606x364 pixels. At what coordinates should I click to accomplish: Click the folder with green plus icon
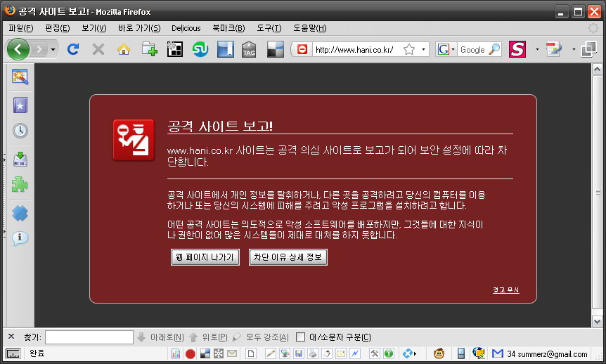pyautogui.click(x=149, y=49)
